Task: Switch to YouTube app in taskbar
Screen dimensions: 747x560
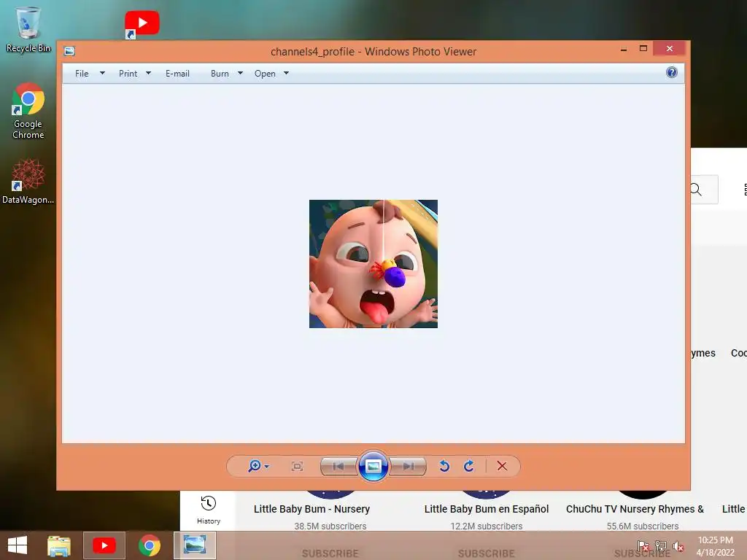Action: point(104,545)
